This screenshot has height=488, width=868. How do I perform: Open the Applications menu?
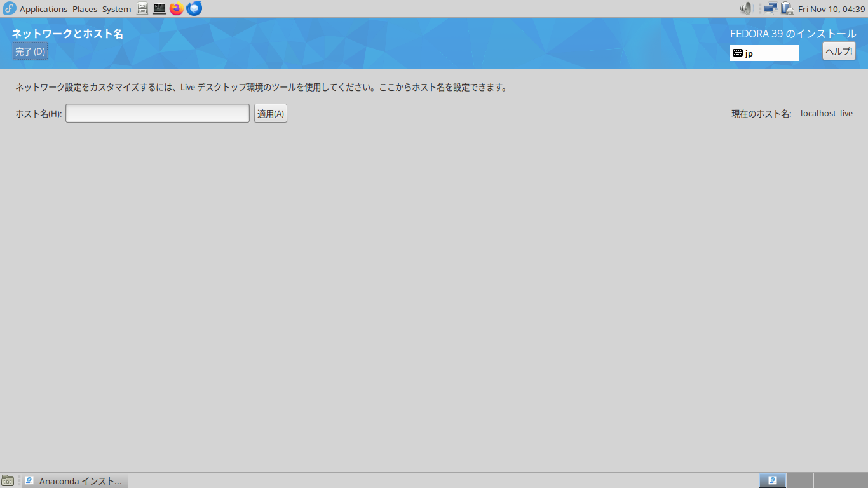pos(43,9)
